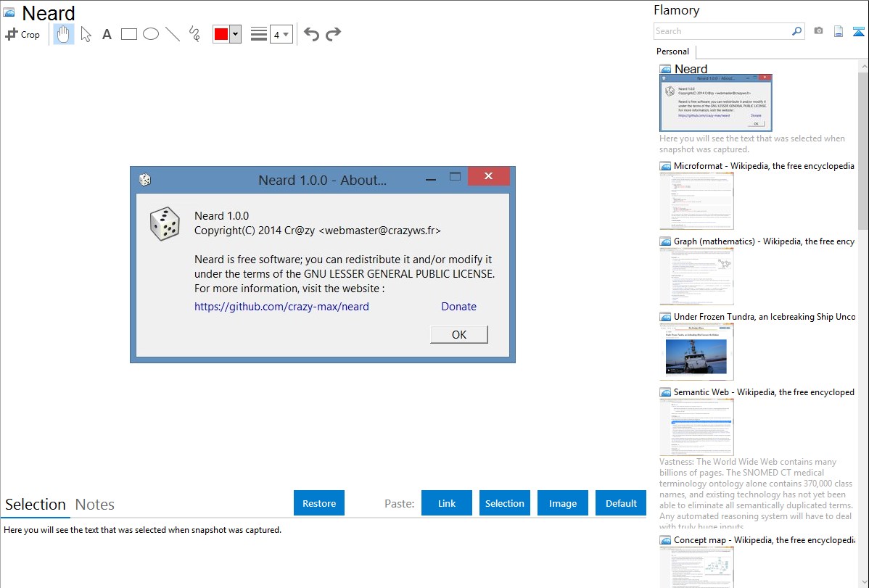The height and width of the screenshot is (588, 869).
Task: Click the scrollbar up arrow in Flamory list
Action: pos(863,66)
